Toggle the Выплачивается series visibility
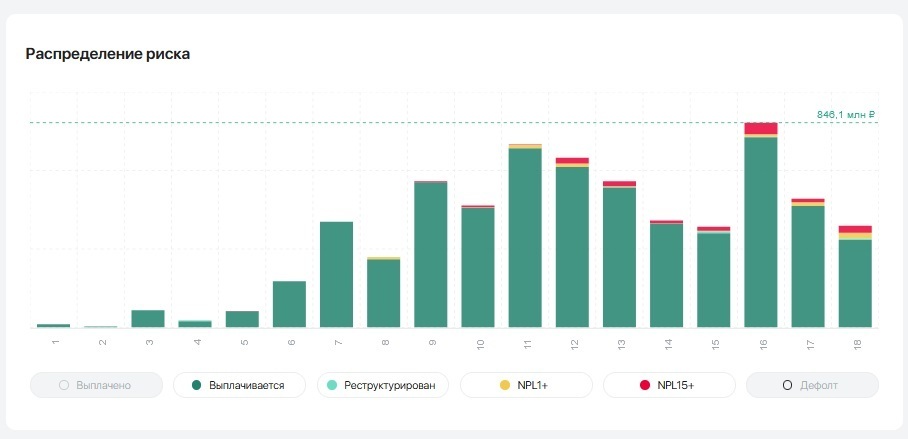908x439 pixels. pos(238,385)
